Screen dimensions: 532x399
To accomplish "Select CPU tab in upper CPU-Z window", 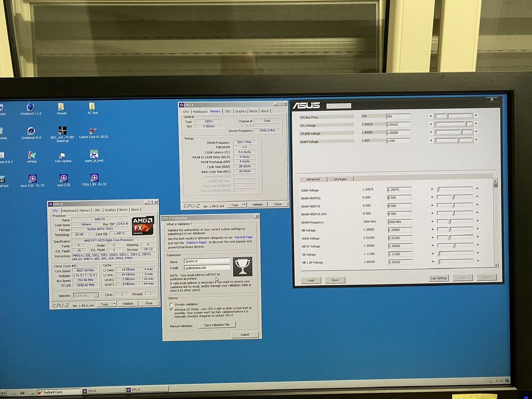I will point(186,111).
